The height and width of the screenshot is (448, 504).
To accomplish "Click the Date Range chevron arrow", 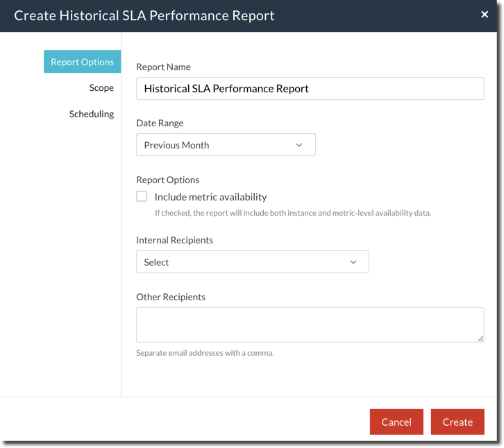I will [299, 145].
